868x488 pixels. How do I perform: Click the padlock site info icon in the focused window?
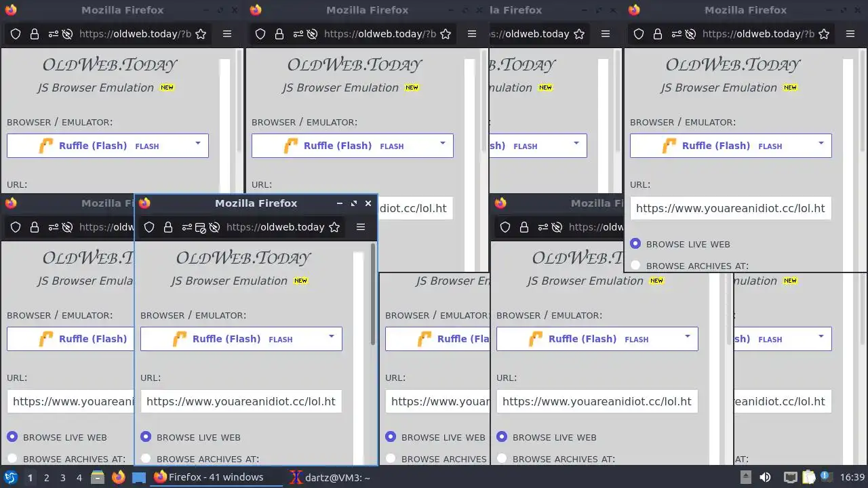pos(168,227)
